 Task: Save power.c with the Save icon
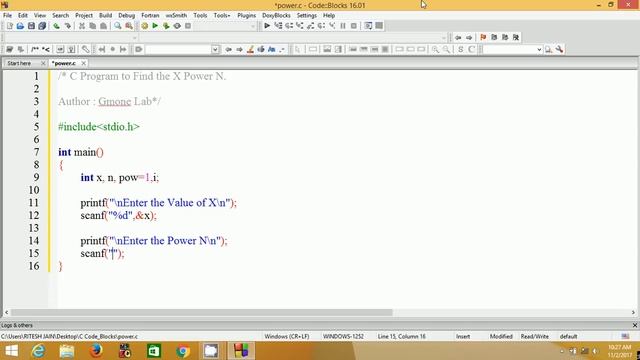click(x=31, y=26)
